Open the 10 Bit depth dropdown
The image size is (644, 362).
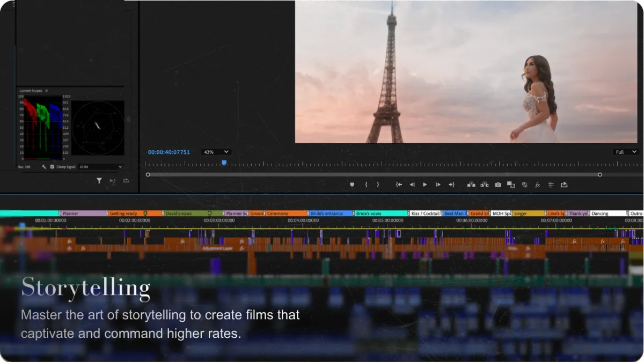[x=100, y=167]
